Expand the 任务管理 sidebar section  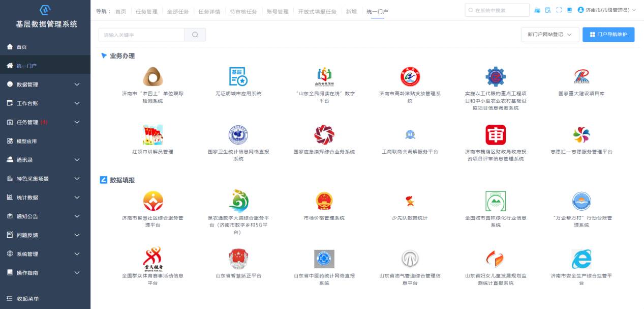point(45,122)
